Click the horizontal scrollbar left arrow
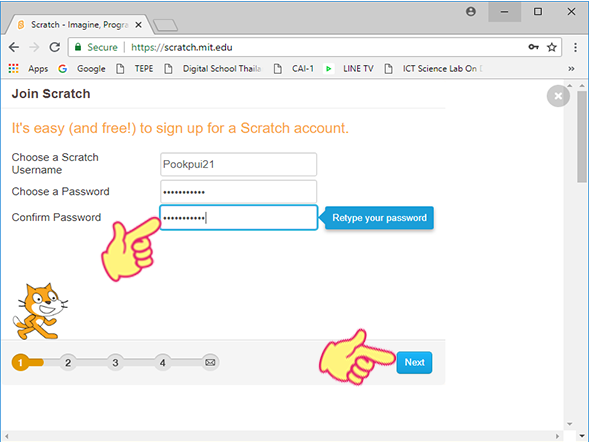Screen dimensions: 589x442 6,436
